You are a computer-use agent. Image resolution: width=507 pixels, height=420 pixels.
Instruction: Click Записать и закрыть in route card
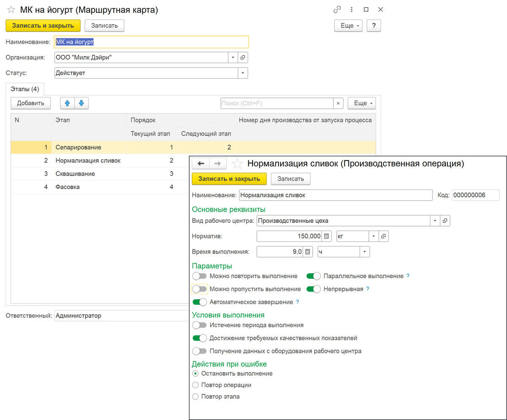coord(43,25)
